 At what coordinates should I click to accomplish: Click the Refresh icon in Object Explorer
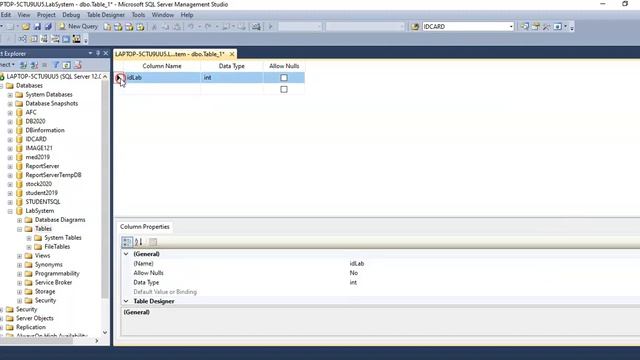[67, 65]
